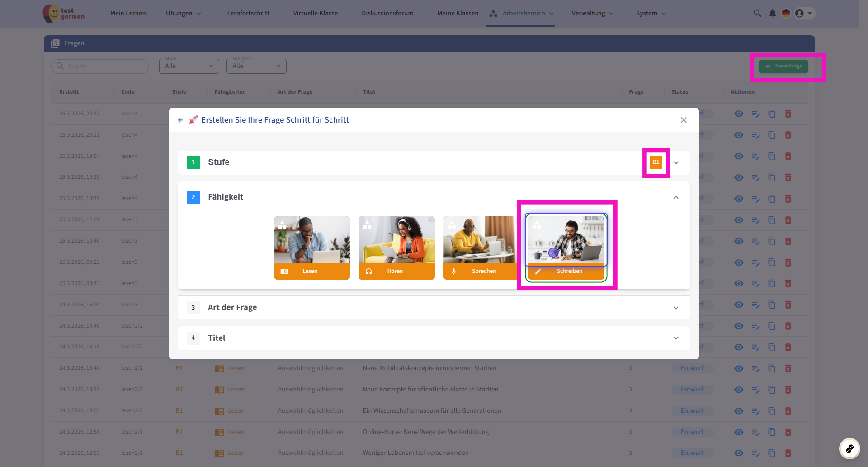Click the floating help widget icon

849,448
